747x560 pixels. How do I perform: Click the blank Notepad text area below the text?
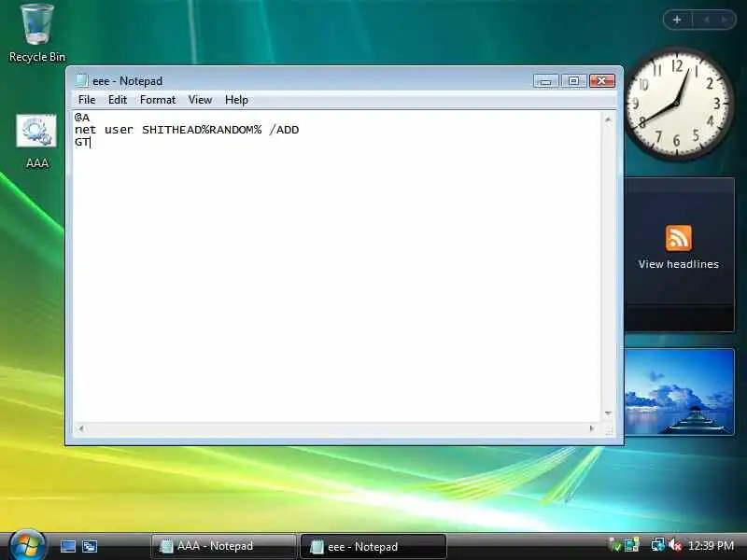pos(336,286)
